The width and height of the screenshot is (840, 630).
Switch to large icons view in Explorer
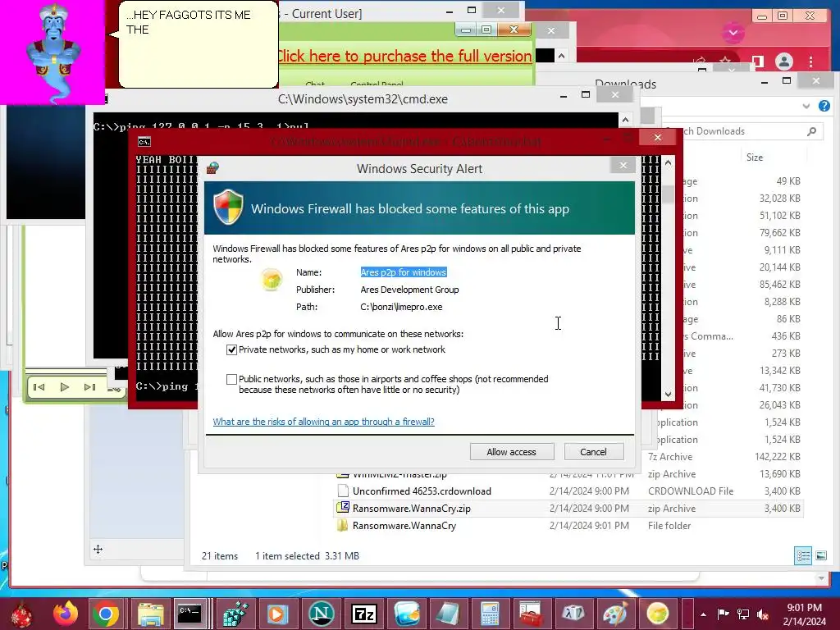(820, 555)
